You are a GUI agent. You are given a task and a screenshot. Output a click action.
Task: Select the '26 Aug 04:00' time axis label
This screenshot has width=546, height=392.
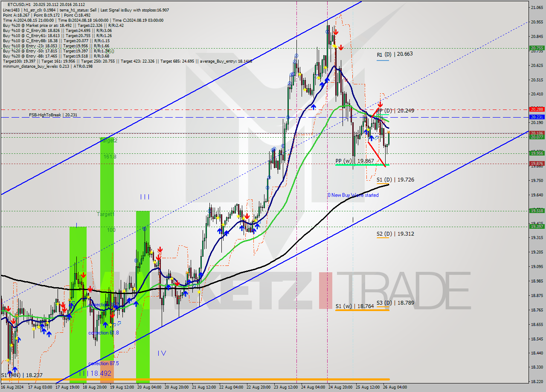[x=395, y=387]
